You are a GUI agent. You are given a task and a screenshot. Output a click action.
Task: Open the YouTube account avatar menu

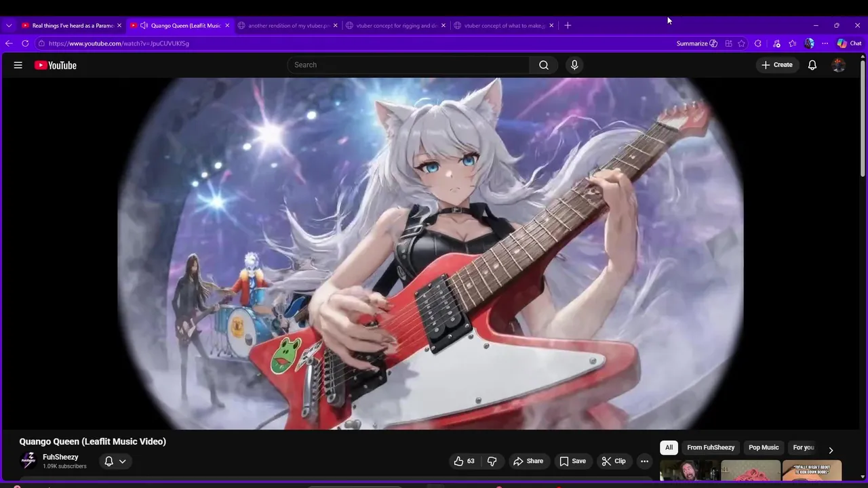coord(839,65)
